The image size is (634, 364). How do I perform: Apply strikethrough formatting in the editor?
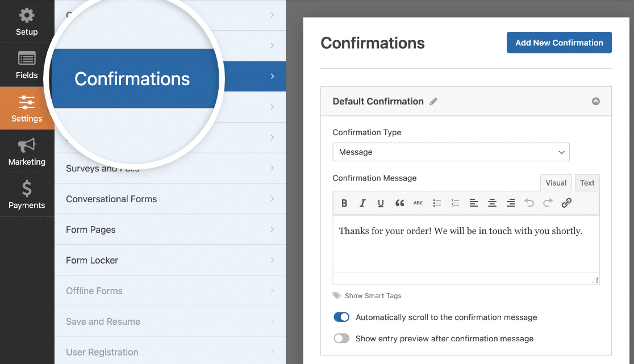pos(418,203)
